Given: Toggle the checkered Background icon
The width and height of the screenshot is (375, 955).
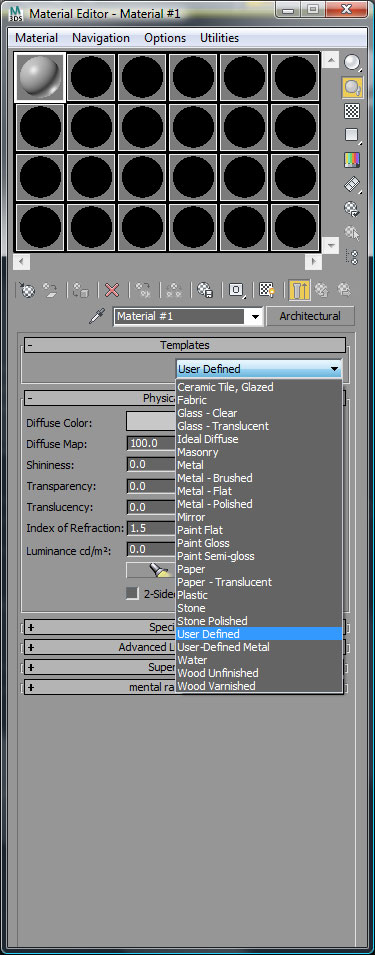Looking at the screenshot, I should point(352,111).
